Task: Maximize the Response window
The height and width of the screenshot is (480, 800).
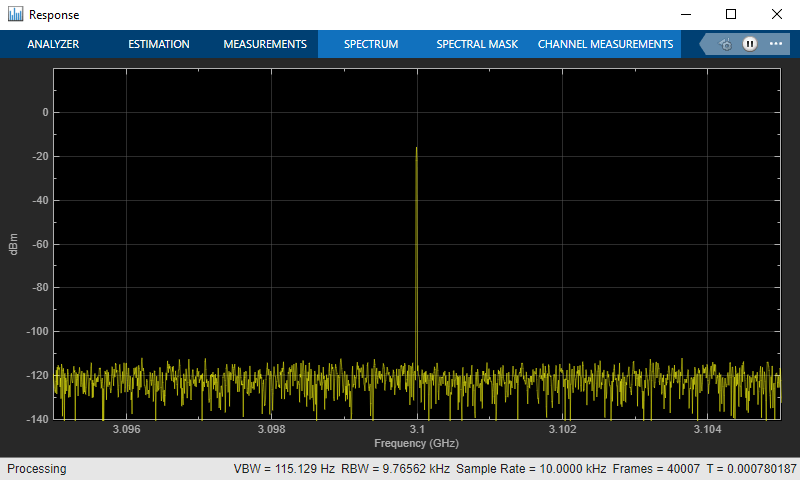Action: pyautogui.click(x=731, y=14)
